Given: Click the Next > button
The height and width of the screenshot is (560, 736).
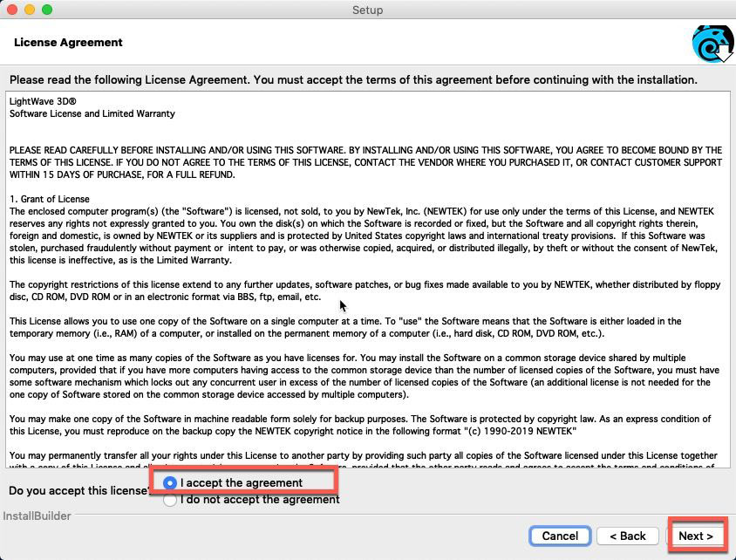Looking at the screenshot, I should (x=696, y=536).
